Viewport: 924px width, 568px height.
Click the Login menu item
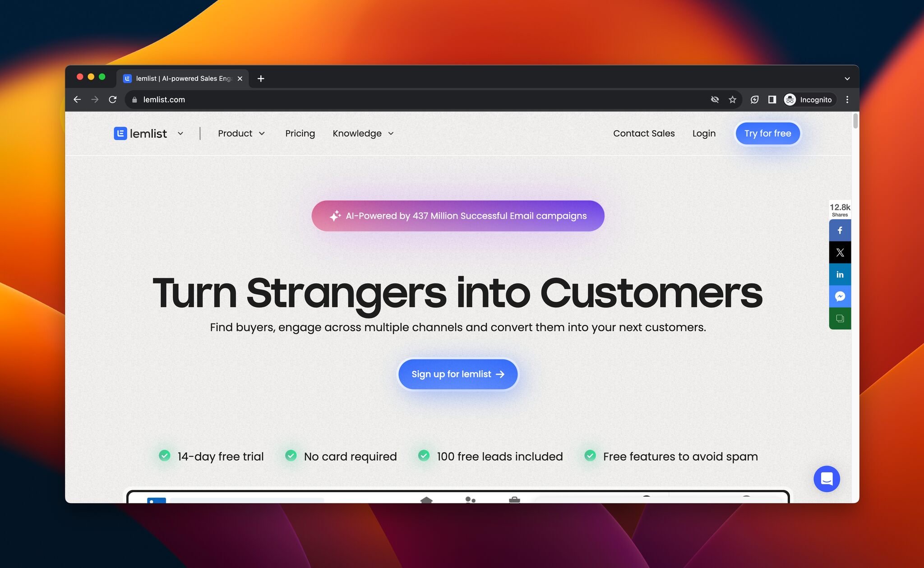coord(703,133)
